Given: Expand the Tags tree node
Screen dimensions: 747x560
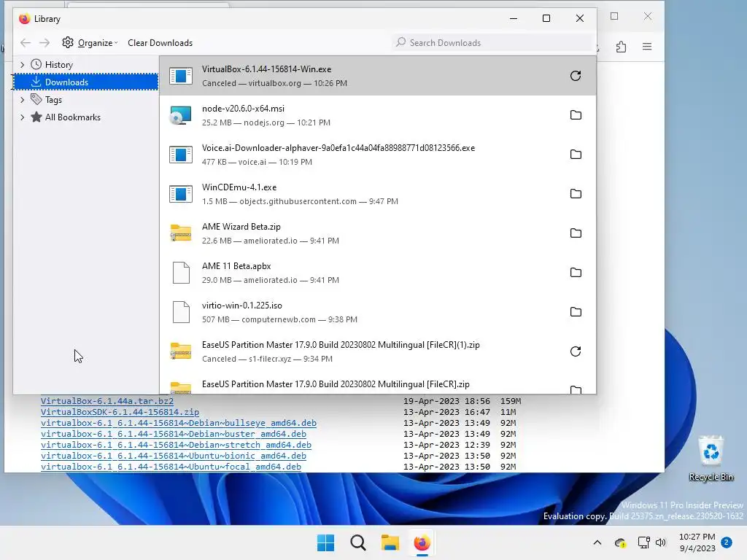Looking at the screenshot, I should 22,99.
